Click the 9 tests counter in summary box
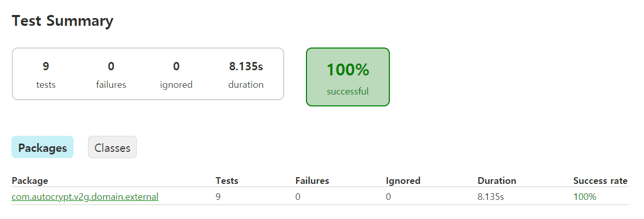644x219 pixels. [x=46, y=74]
